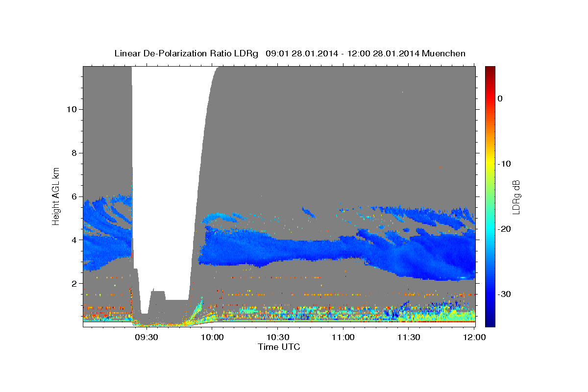Click the 'Time UTC' axis label
The width and height of the screenshot is (588, 392).
point(279,347)
